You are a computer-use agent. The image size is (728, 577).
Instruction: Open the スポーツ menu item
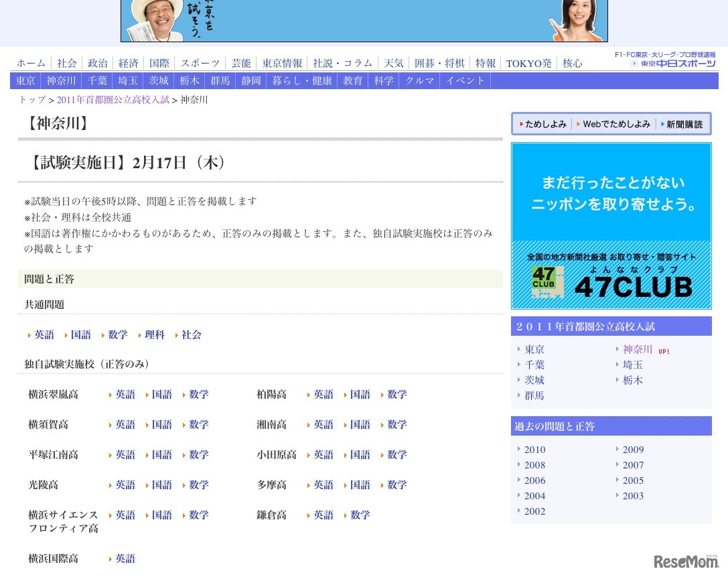(200, 63)
